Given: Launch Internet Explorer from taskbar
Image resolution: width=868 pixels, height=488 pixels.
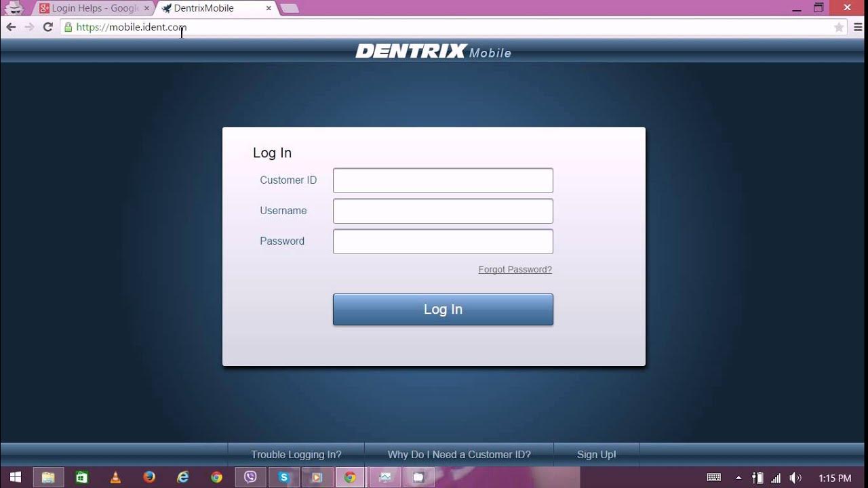Looking at the screenshot, I should click(x=183, y=477).
